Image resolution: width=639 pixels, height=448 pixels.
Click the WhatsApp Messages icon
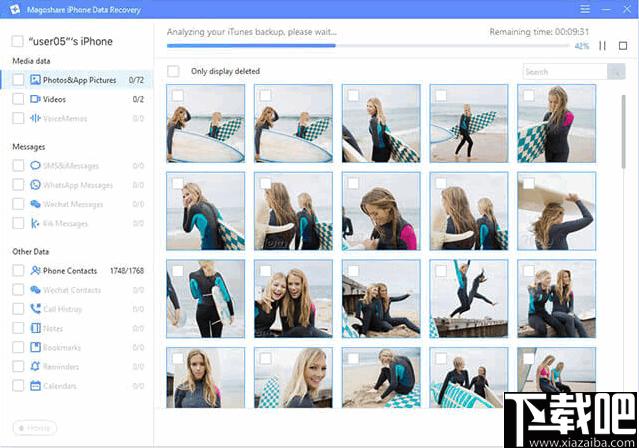pyautogui.click(x=35, y=185)
